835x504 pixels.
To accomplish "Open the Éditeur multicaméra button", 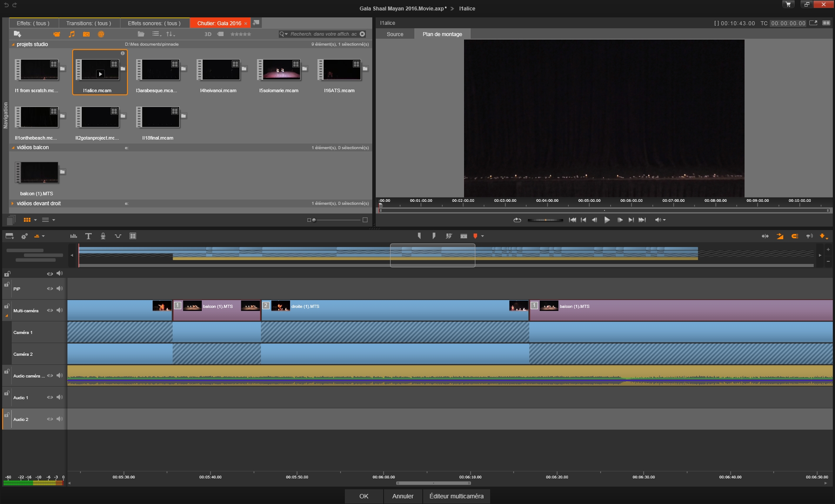I will [456, 496].
